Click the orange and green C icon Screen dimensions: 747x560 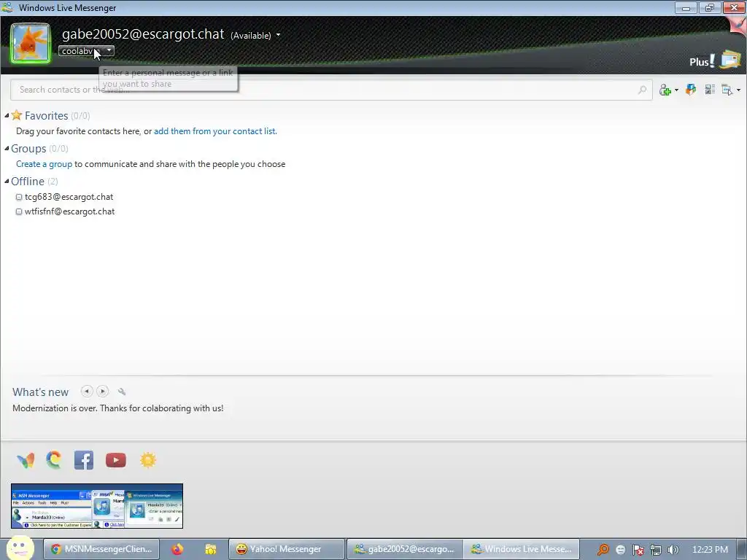(54, 460)
